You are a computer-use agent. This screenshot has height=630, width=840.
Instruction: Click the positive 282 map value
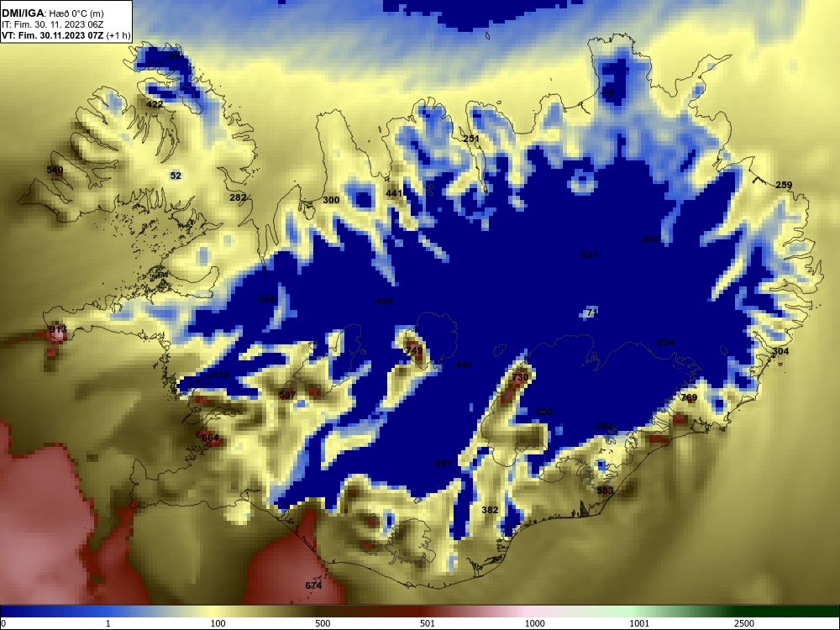[238, 197]
